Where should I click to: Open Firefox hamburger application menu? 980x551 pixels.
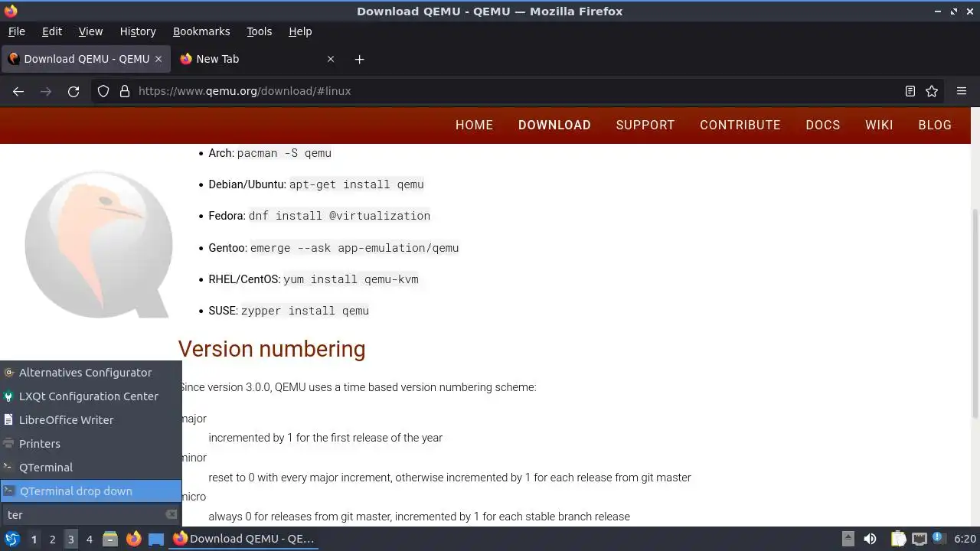pyautogui.click(x=962, y=91)
